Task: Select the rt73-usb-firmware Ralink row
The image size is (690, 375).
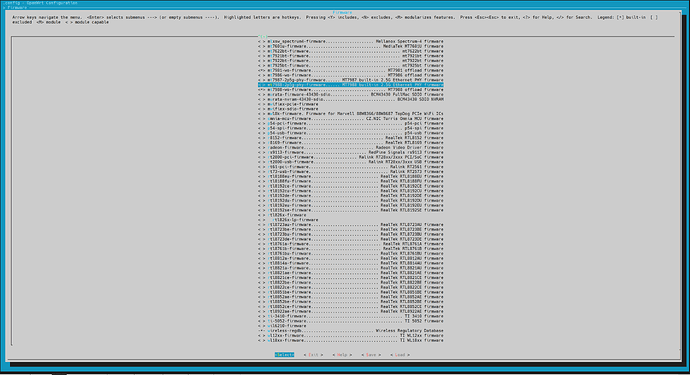Action: [351, 172]
